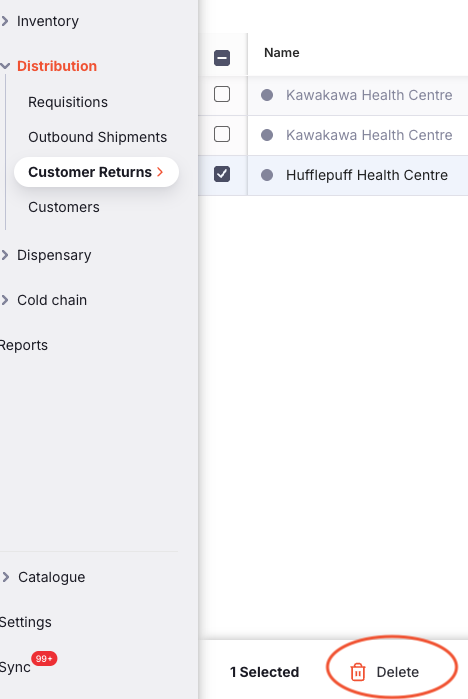Viewport: 468px width, 699px height.
Task: Uncheck the Hufflepuff Health Centre checkbox
Action: (222, 174)
